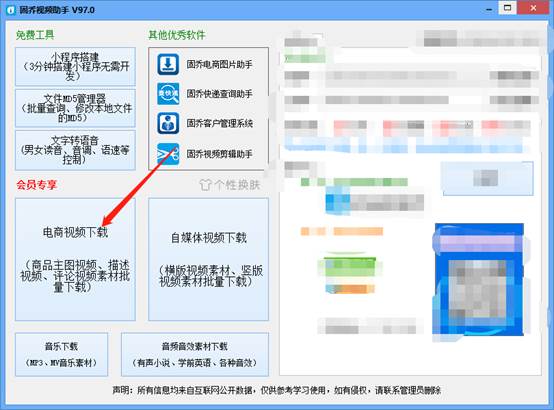Image resolution: width=554 pixels, height=410 pixels.
Task: Click the 固乔视频助手 app icon in title bar
Action: [x=11, y=10]
